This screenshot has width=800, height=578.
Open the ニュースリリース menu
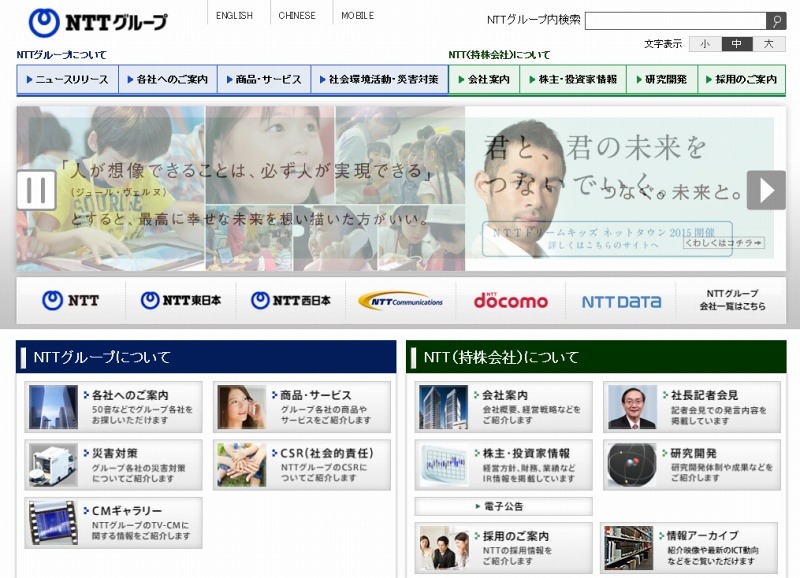click(x=67, y=79)
